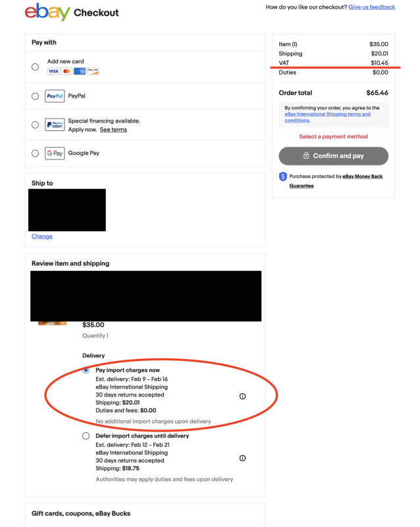Select the Add new card radio button

pos(35,67)
